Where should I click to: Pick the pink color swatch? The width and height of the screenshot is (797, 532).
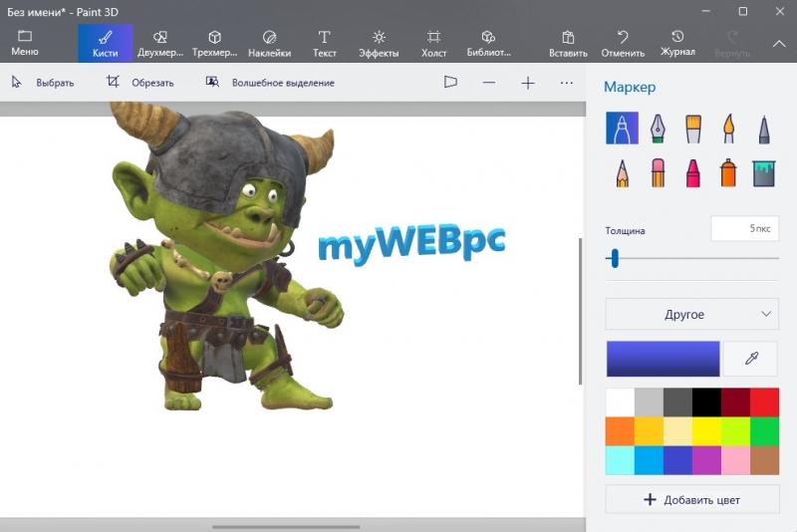[736, 460]
